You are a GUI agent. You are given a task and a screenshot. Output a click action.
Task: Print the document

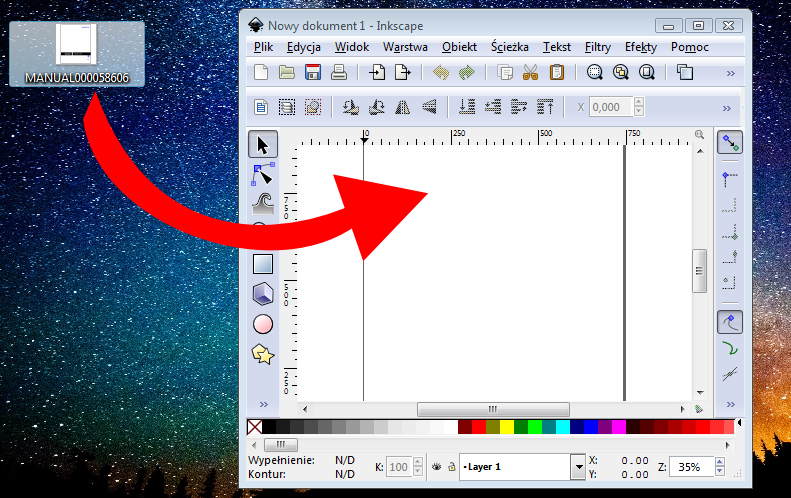(x=338, y=72)
